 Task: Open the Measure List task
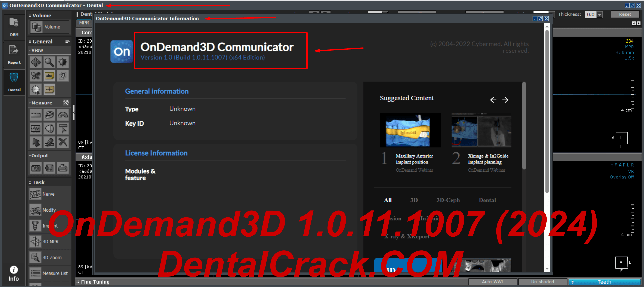[x=50, y=273]
